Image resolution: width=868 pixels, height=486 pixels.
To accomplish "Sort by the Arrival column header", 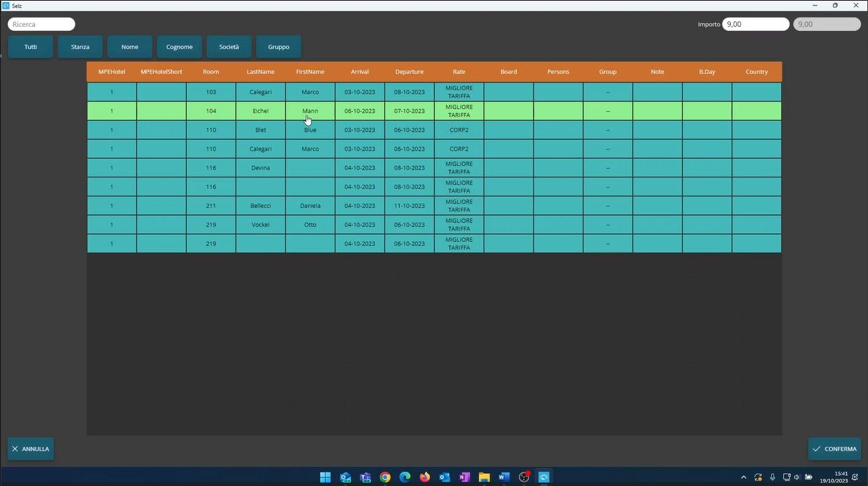I will tap(360, 72).
